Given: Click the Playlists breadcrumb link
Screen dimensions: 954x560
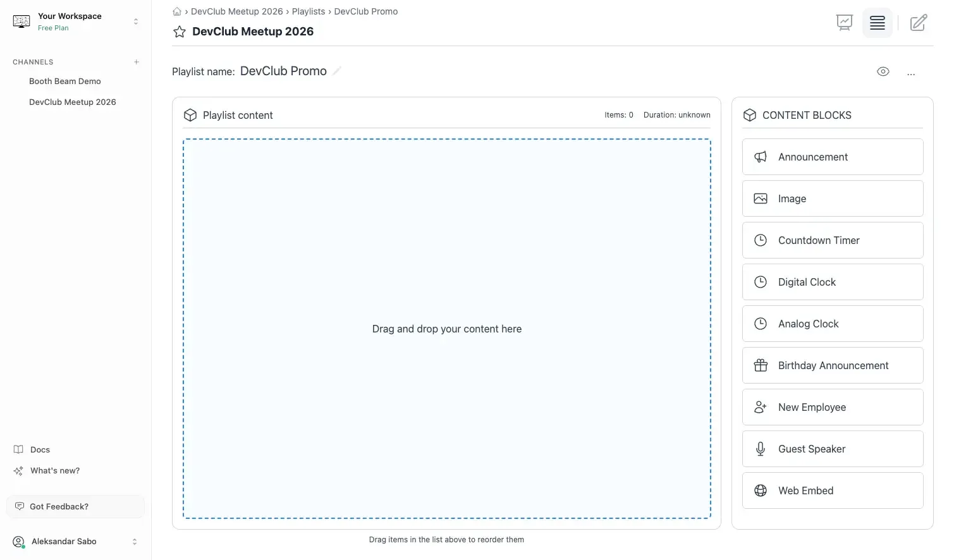Looking at the screenshot, I should (x=309, y=11).
